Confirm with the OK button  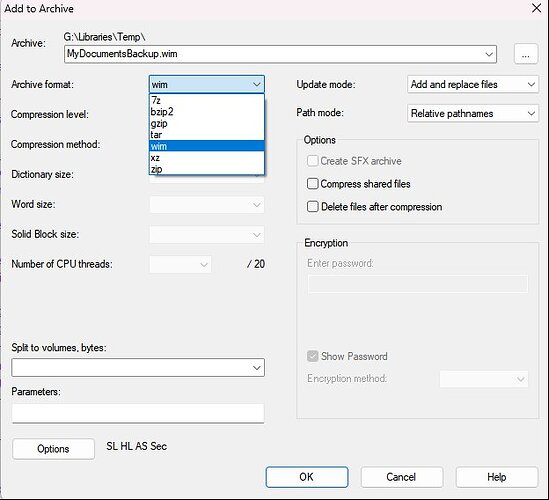(x=307, y=477)
